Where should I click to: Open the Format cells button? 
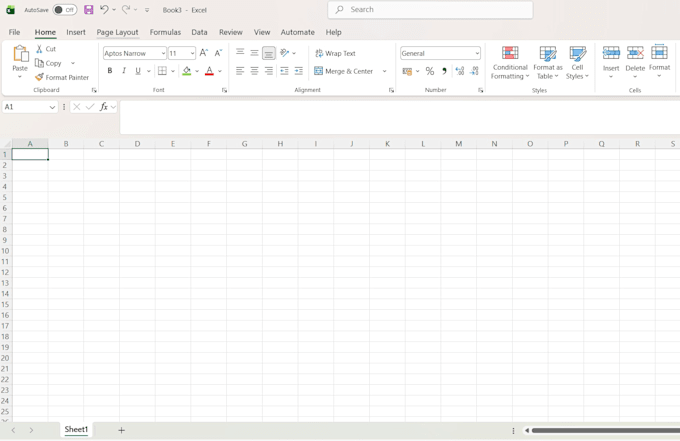[659, 61]
